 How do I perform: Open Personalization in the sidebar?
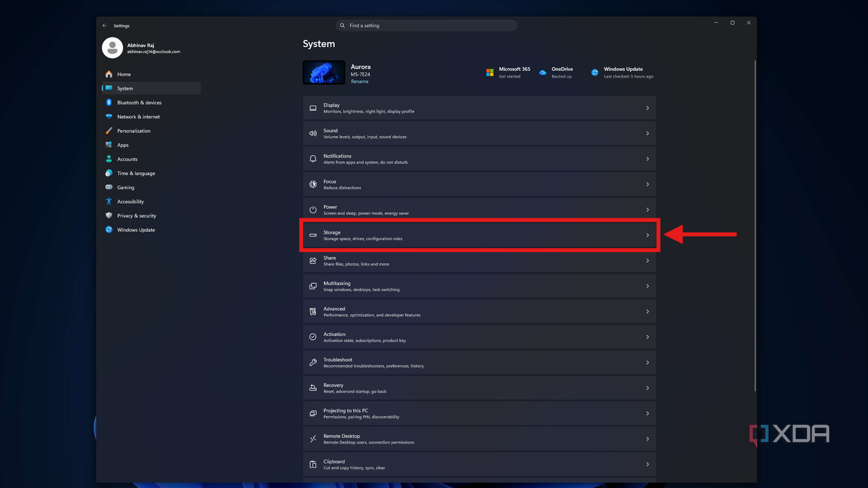point(151,131)
